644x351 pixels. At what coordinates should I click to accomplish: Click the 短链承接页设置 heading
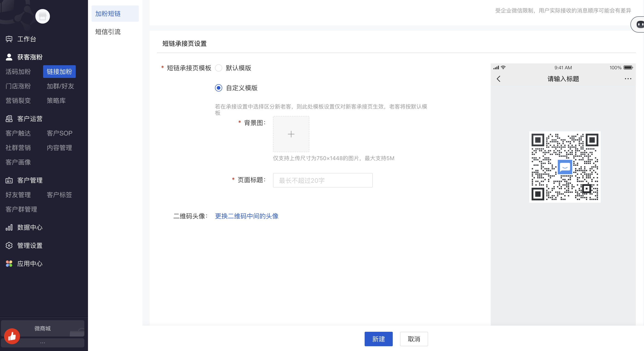click(x=185, y=43)
